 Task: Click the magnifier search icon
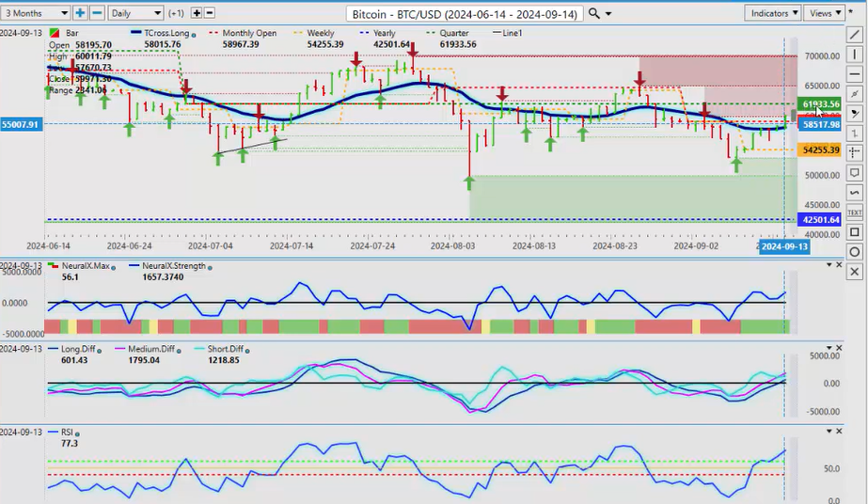[593, 13]
